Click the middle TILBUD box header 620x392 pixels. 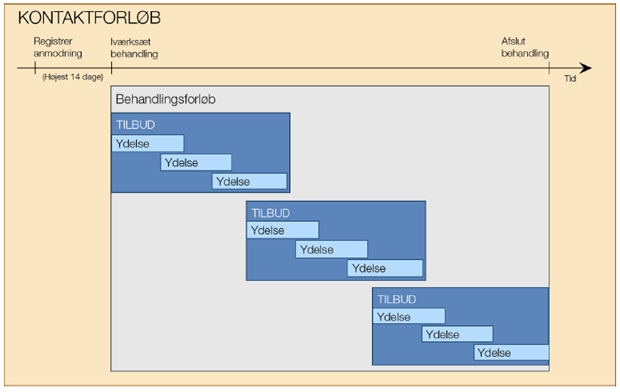coord(270,213)
